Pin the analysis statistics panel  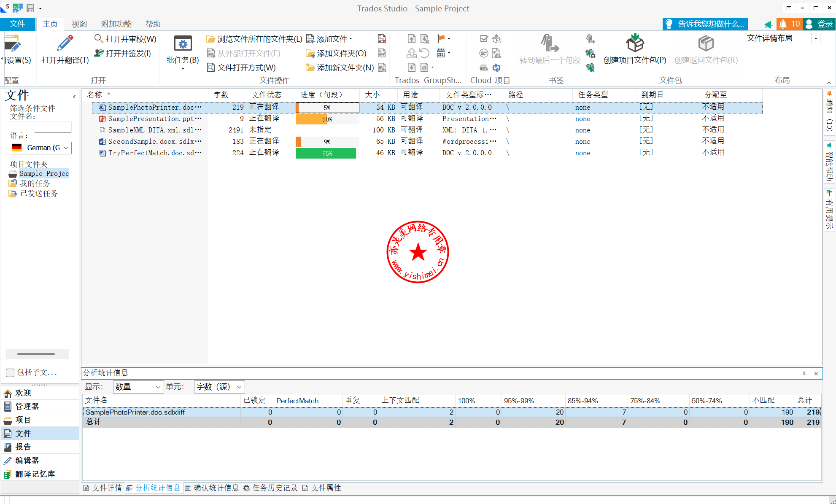coord(804,373)
